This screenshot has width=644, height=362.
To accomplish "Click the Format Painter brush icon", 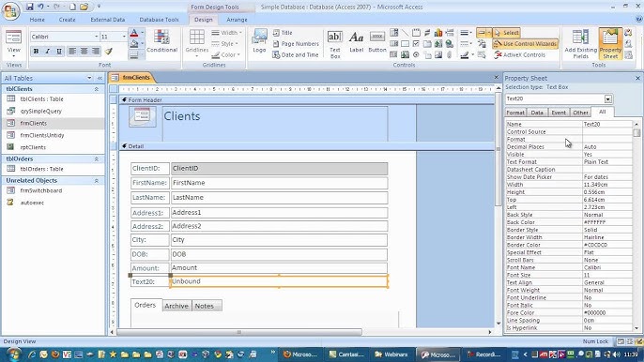I will pos(109,52).
